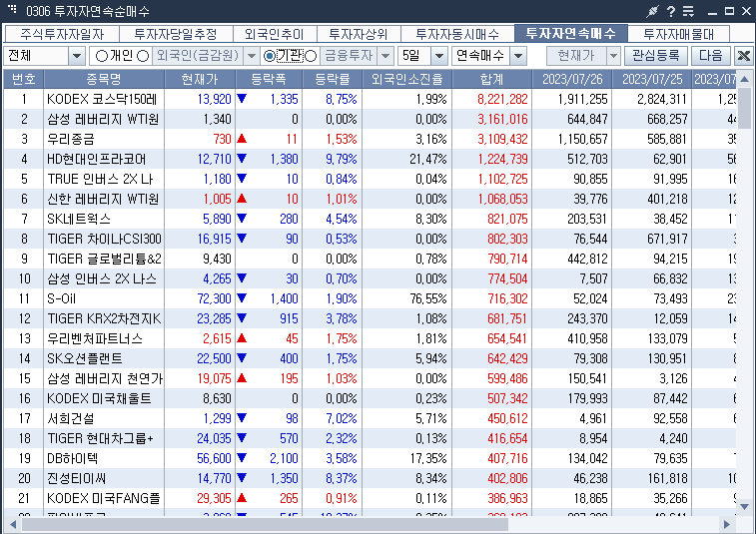Image resolution: width=756 pixels, height=534 pixels.
Task: Select the KODEX 코스닥150레 stock name
Action: point(102,99)
